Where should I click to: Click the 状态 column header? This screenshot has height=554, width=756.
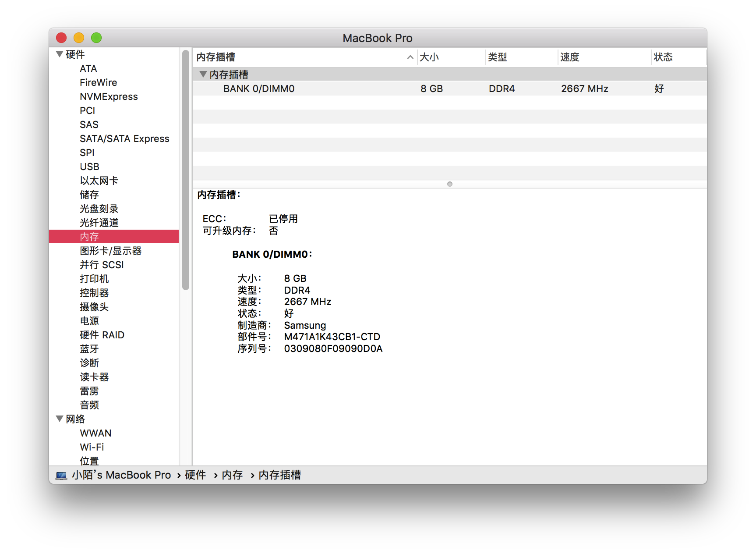click(x=678, y=57)
